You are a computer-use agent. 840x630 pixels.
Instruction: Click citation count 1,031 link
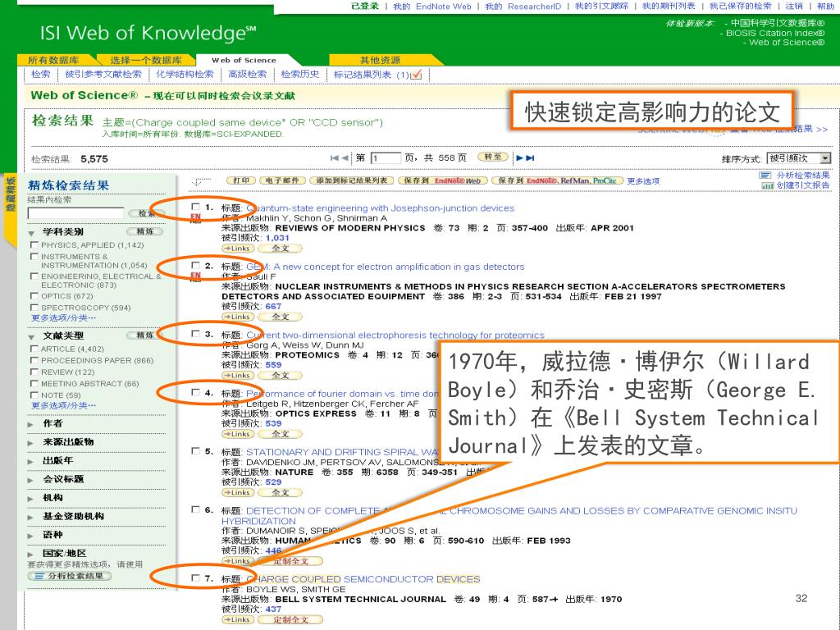click(x=277, y=238)
